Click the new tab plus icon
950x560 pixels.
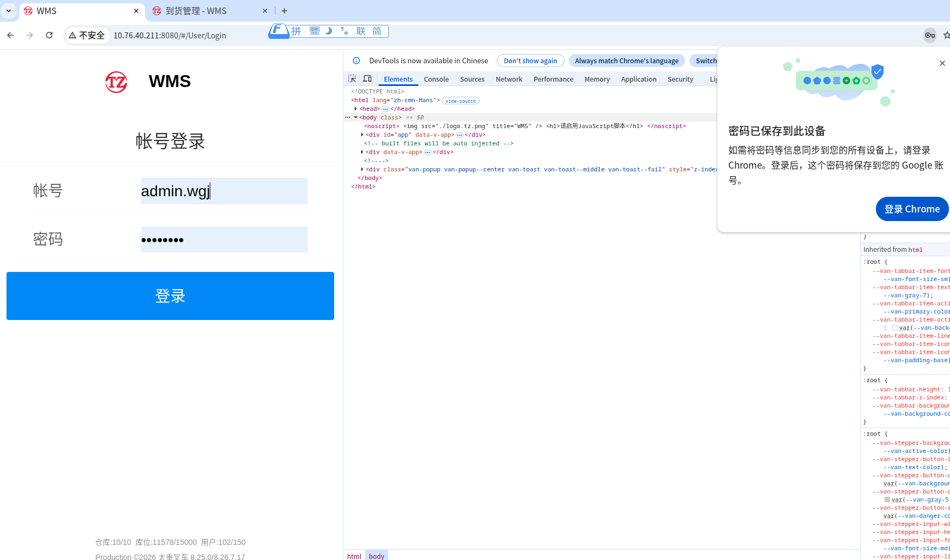coord(284,11)
